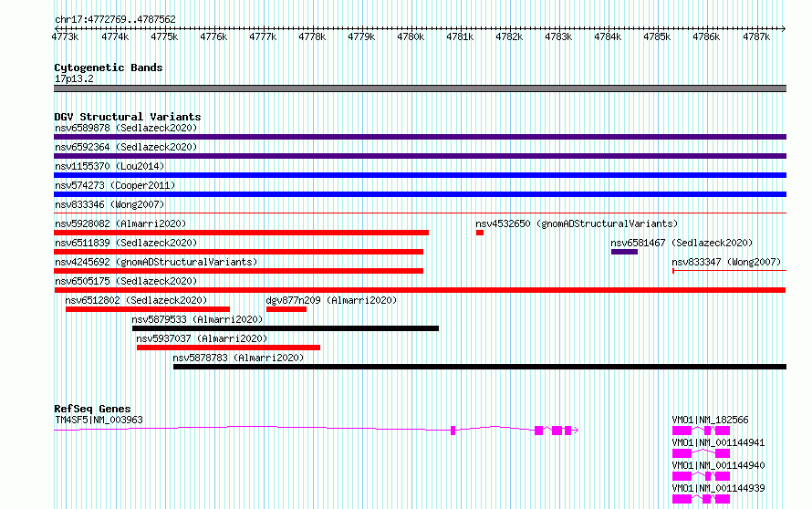
Task: Click the nsv833347 (Wong2007) thin red line
Action: [x=729, y=270]
